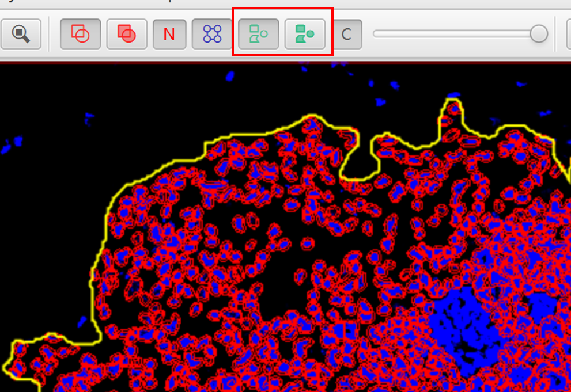Click the narrow yellow peak at top of annotation

pyautogui.click(x=453, y=102)
